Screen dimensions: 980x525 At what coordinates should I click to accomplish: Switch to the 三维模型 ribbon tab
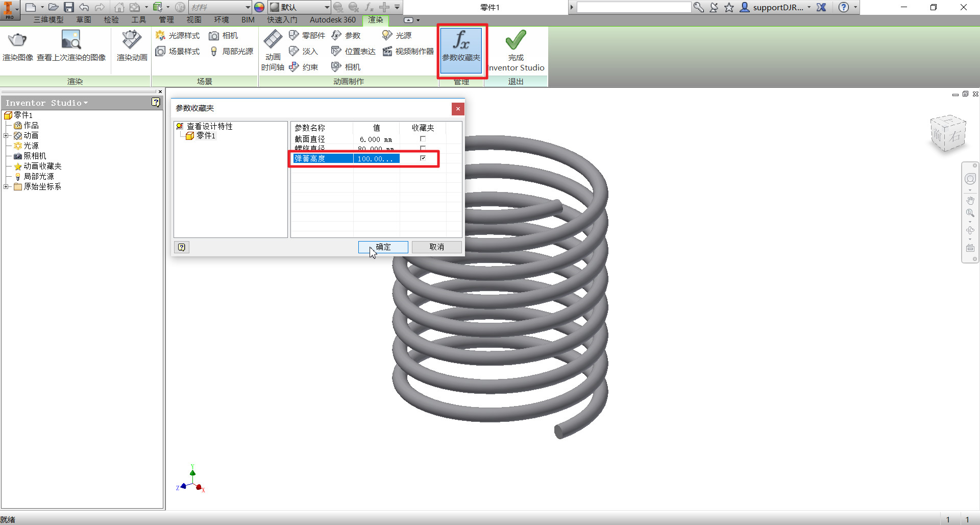pyautogui.click(x=48, y=19)
